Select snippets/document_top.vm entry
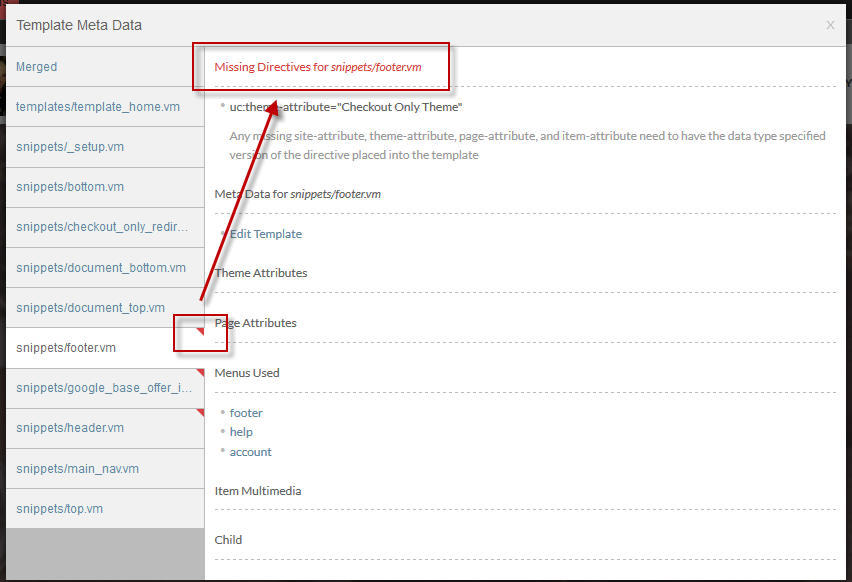 point(105,308)
